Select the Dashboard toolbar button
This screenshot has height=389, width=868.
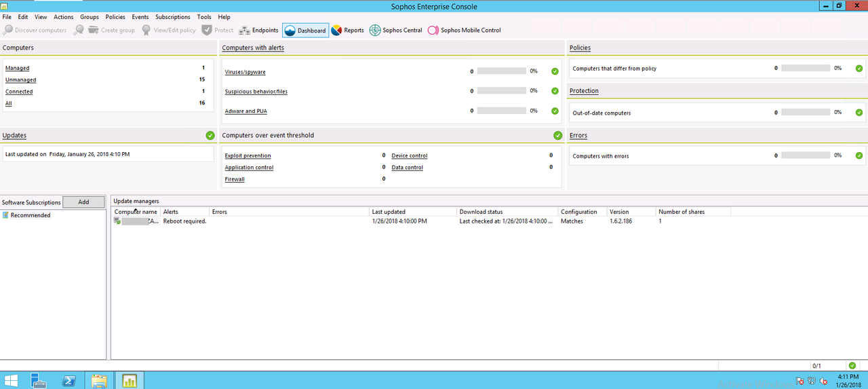pos(305,30)
